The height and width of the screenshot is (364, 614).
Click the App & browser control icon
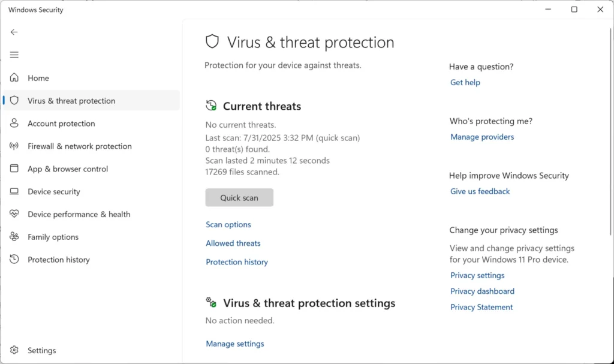tap(14, 169)
